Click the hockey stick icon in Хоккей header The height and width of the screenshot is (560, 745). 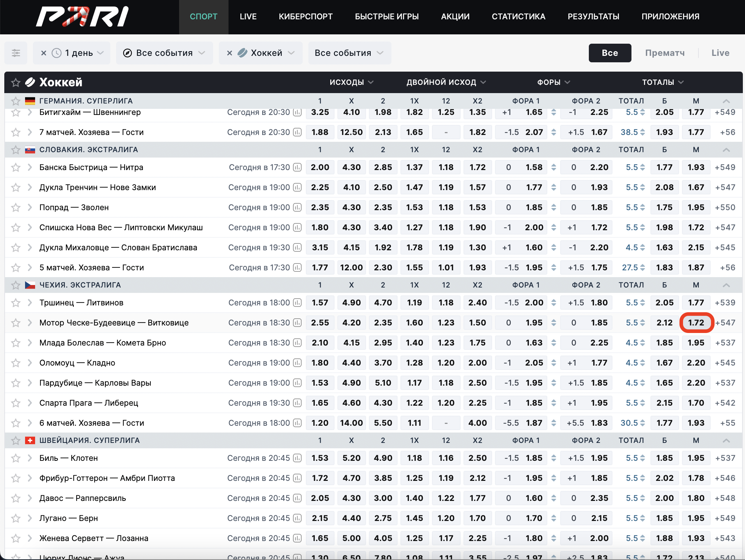(30, 82)
